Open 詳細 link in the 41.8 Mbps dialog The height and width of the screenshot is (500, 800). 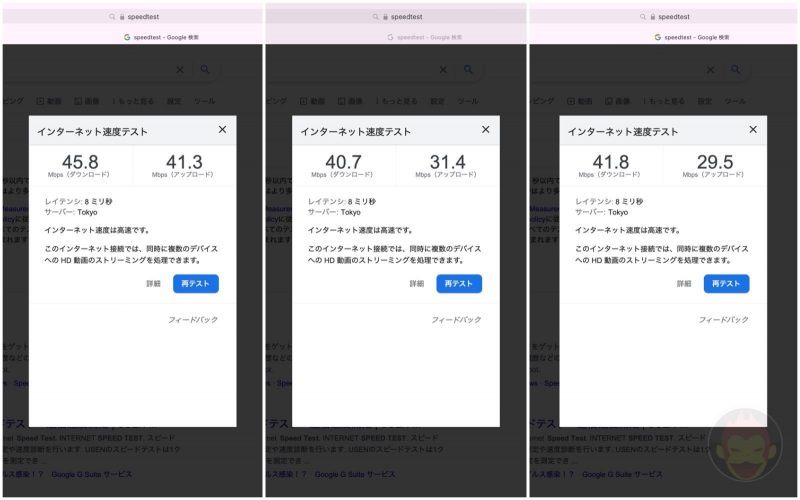coord(684,284)
